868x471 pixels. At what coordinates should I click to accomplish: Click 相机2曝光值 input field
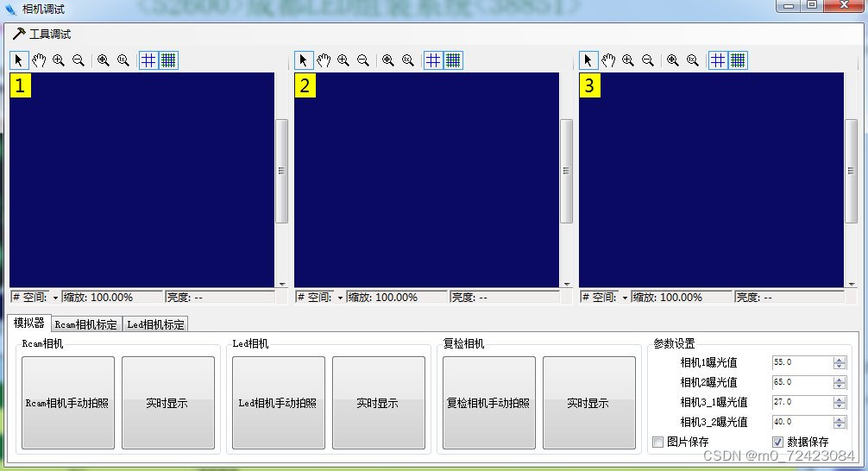pos(802,382)
